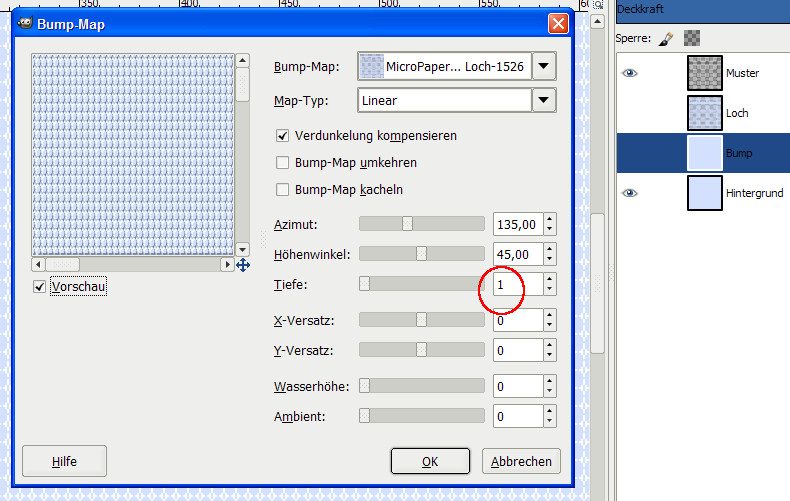This screenshot has width=790, height=501.
Task: Open the Bump-Map drawable dropdown
Action: (543, 67)
